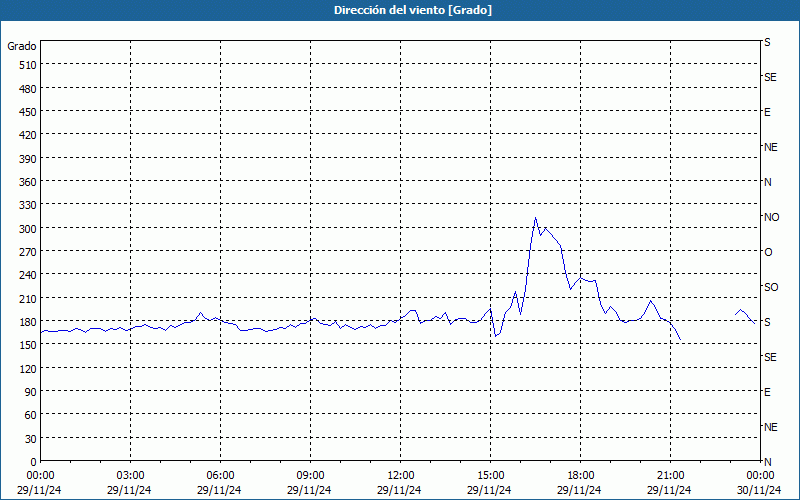Click the "N" compass label level with 0
The height and width of the screenshot is (500, 800).
pos(767,462)
